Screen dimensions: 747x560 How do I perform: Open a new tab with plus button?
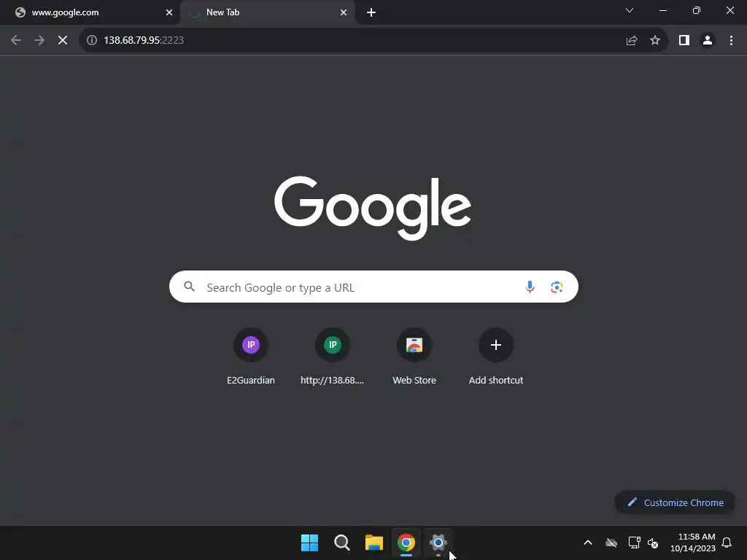[371, 12]
